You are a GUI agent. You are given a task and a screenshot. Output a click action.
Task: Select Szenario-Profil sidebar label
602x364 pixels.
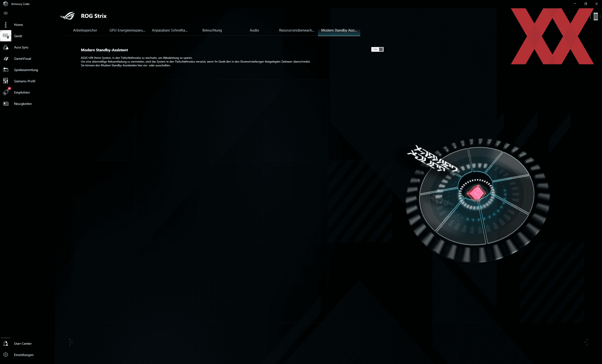(24, 81)
